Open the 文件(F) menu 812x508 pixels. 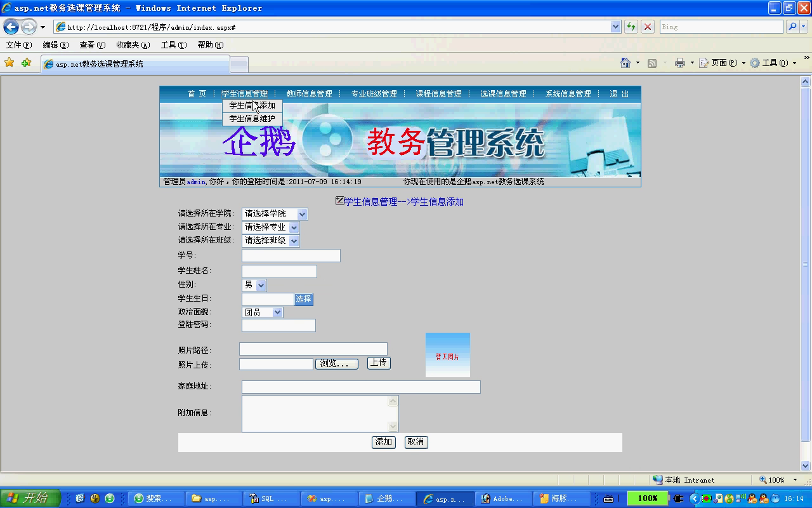(18, 45)
